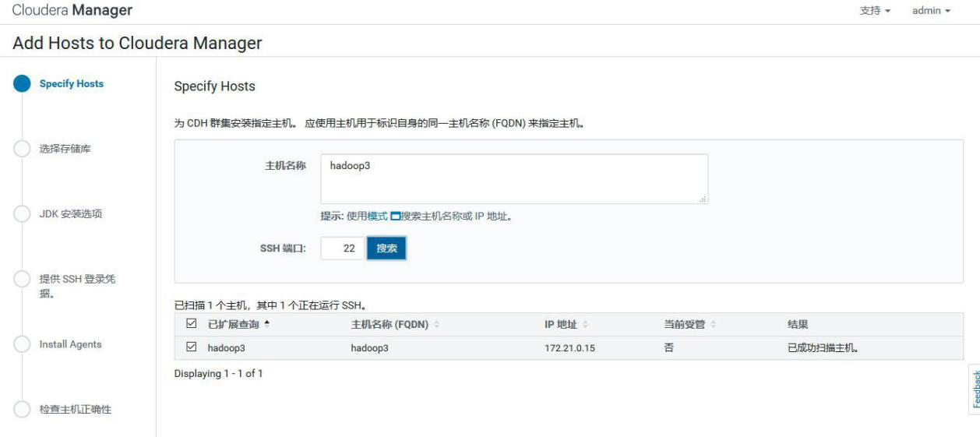Select the Install Agents step circle
The height and width of the screenshot is (437, 980).
[x=23, y=344]
